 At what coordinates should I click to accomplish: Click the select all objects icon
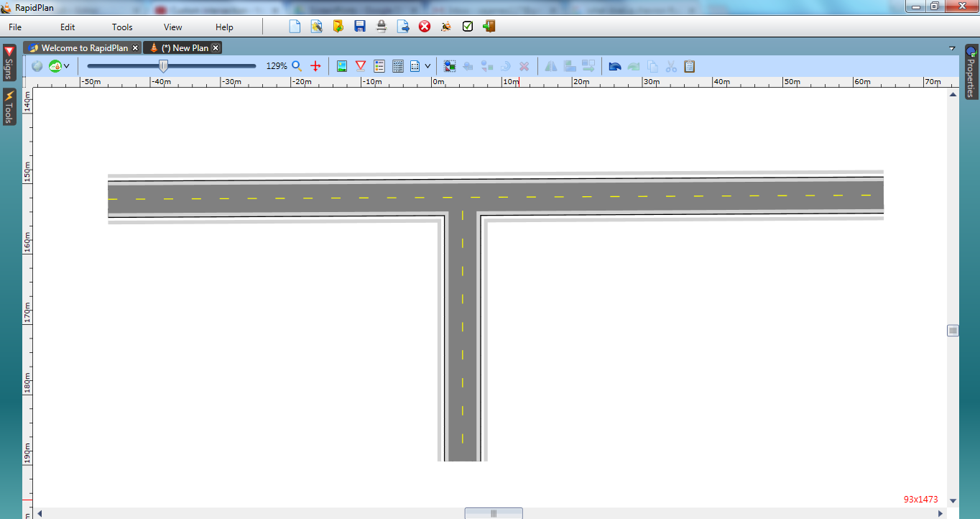[x=450, y=66]
